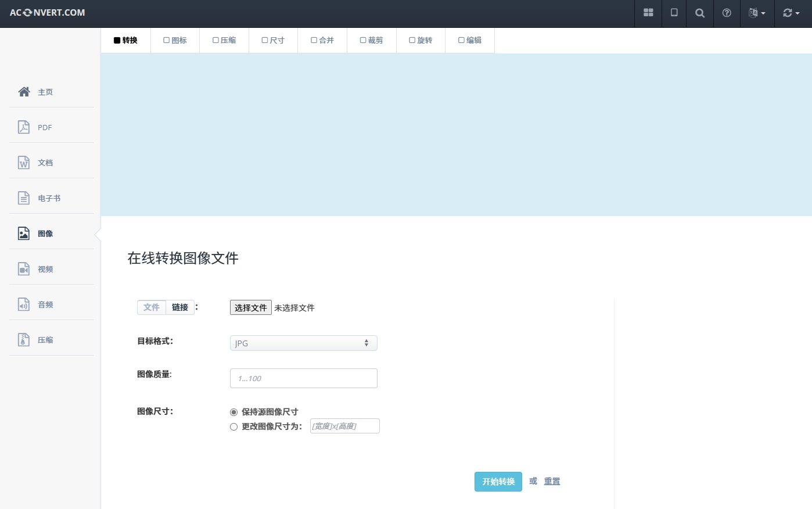This screenshot has height=509, width=812.
Task: Open the language selection dropdown
Action: click(757, 13)
